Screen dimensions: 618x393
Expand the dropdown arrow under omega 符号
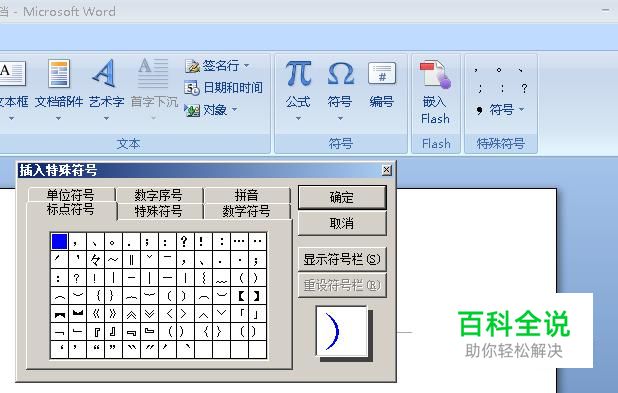point(340,118)
